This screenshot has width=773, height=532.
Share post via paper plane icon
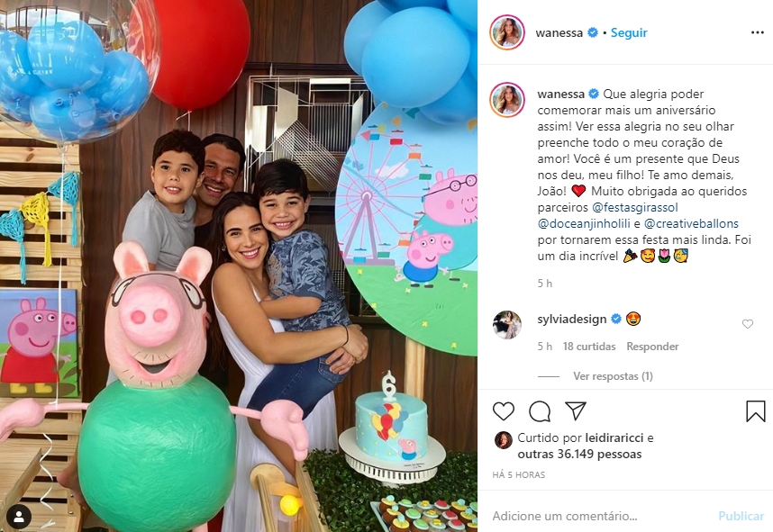[576, 410]
